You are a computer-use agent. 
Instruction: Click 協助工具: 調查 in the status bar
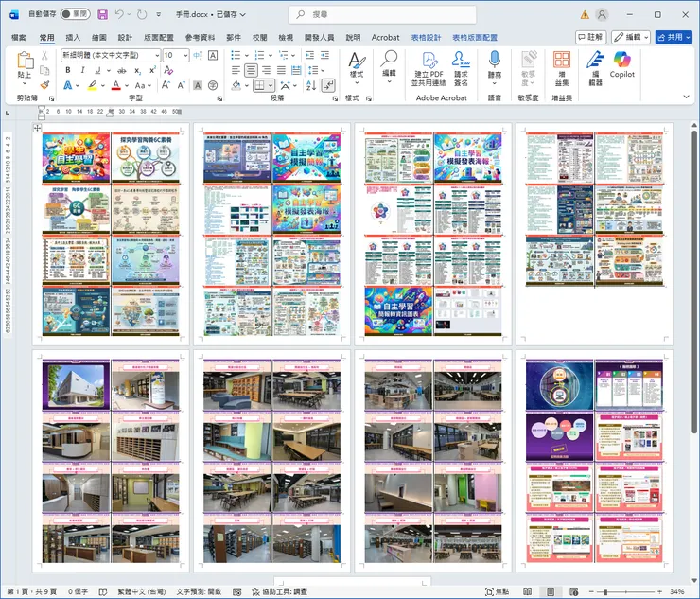point(279,591)
